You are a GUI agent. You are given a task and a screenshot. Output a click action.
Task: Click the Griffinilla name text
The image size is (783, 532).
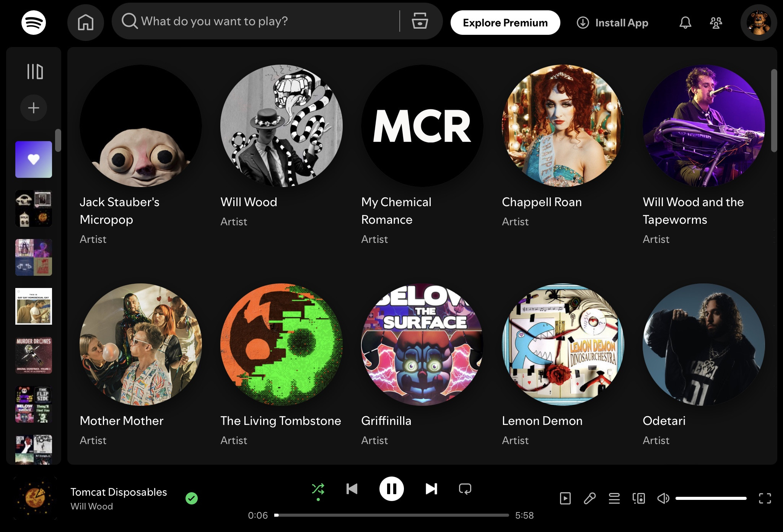386,421
